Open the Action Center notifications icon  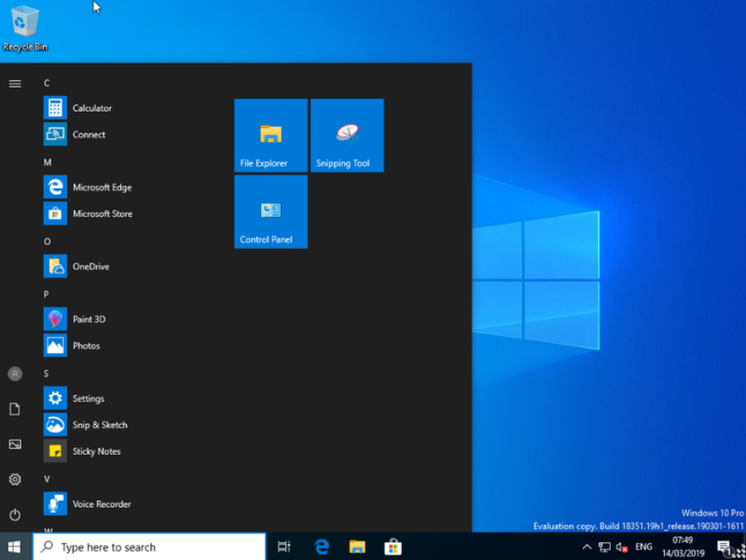pos(724,548)
